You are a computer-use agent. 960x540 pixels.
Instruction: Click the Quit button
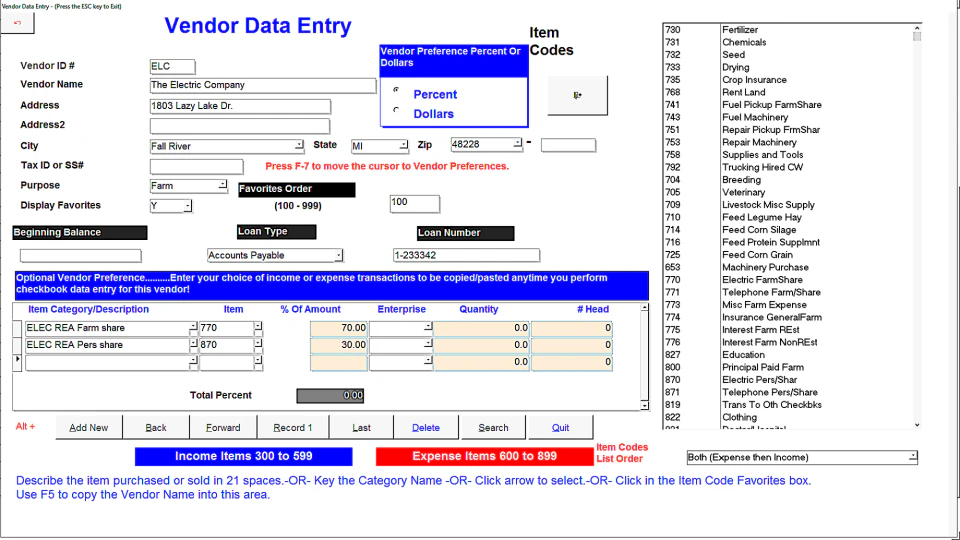click(x=560, y=427)
